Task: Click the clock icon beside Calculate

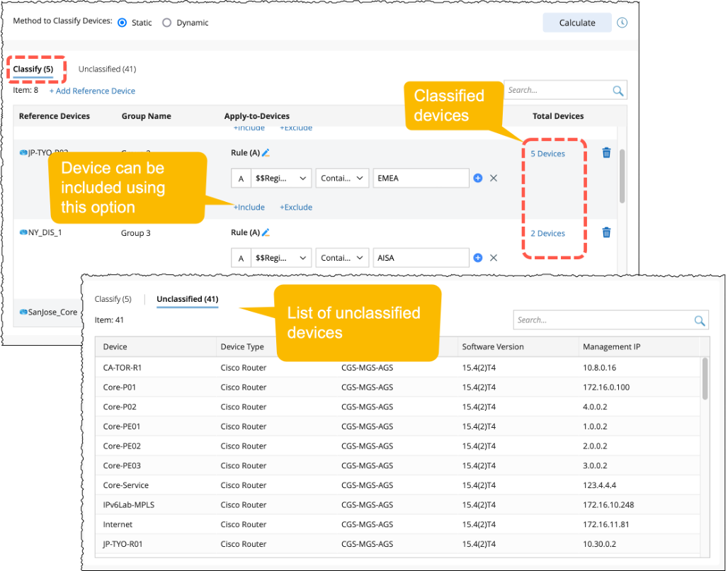Action: coord(622,23)
